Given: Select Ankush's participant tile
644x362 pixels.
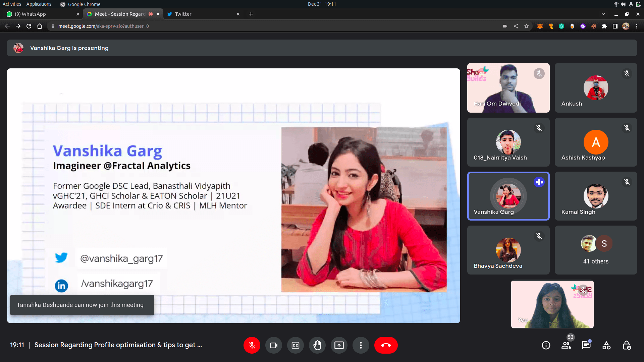Looking at the screenshot, I should click(x=596, y=88).
